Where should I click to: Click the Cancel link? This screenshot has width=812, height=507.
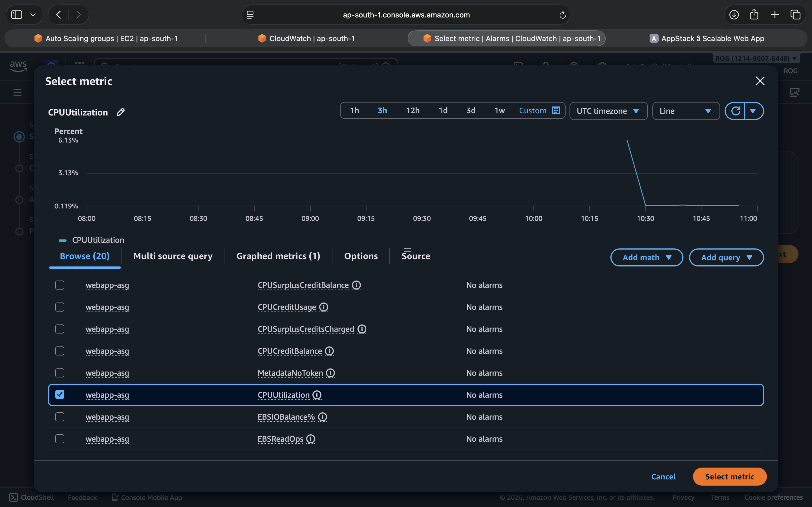(663, 477)
